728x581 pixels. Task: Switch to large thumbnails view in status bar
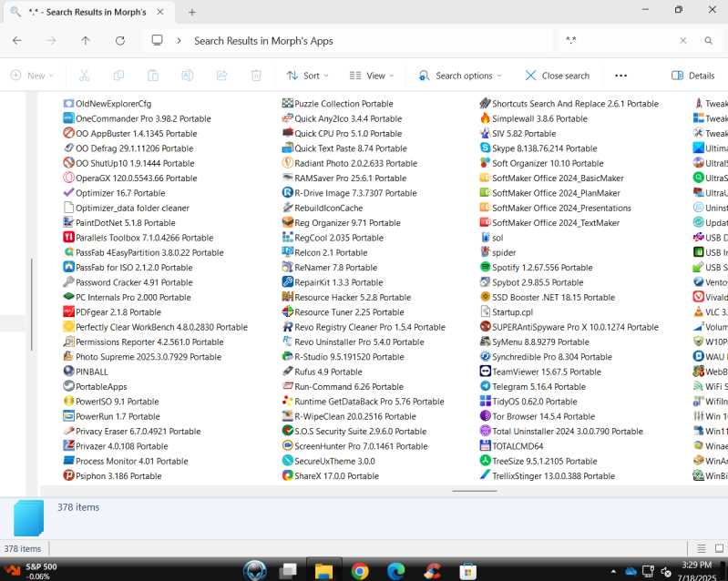719,548
